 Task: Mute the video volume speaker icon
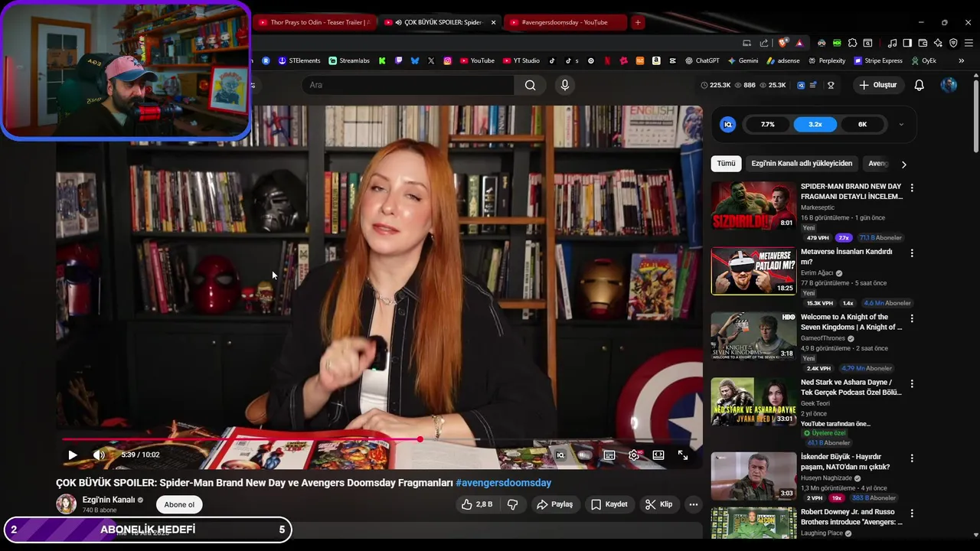click(99, 455)
